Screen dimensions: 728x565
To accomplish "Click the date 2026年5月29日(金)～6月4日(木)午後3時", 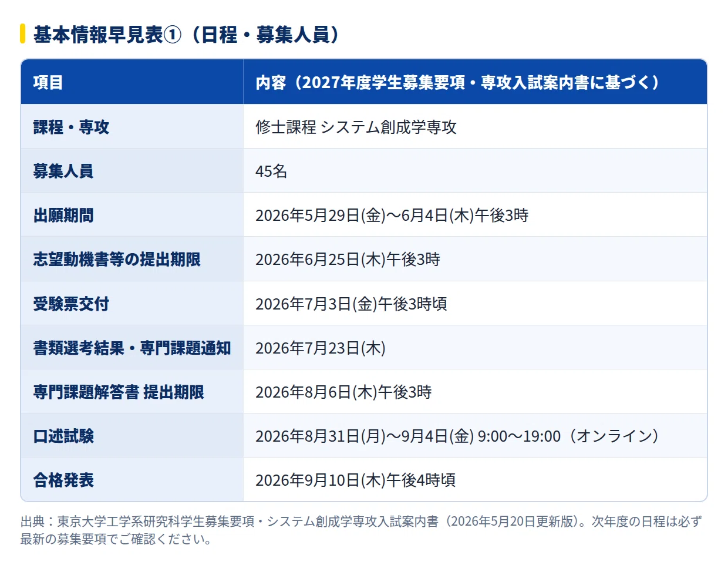I will [x=392, y=215].
